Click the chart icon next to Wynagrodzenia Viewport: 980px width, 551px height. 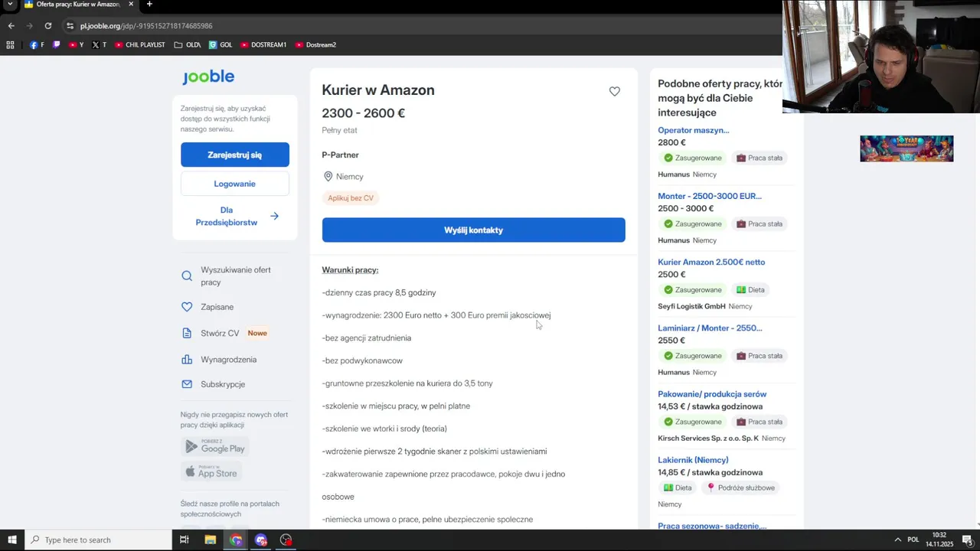coord(187,360)
